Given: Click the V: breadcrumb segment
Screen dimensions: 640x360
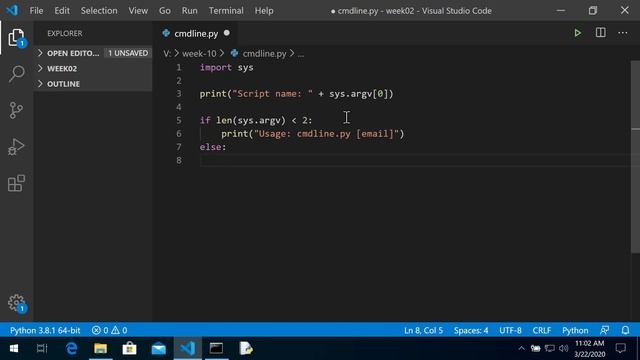Looking at the screenshot, I should click(167, 53).
